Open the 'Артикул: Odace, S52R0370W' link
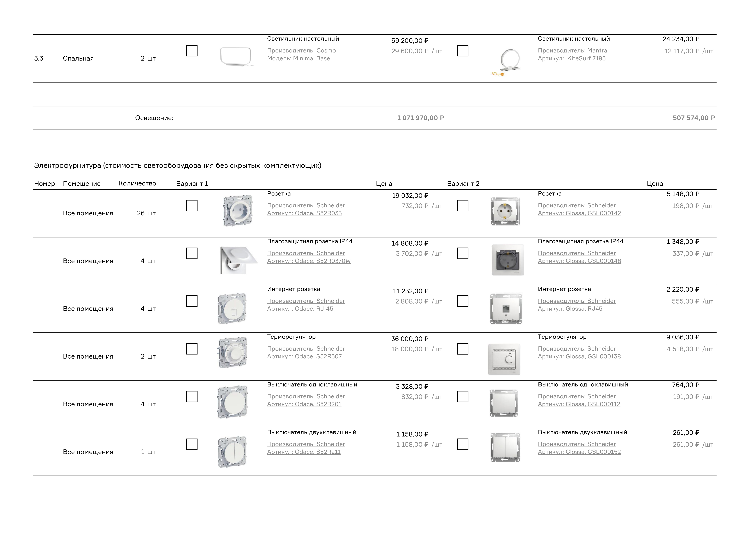 pos(309,261)
